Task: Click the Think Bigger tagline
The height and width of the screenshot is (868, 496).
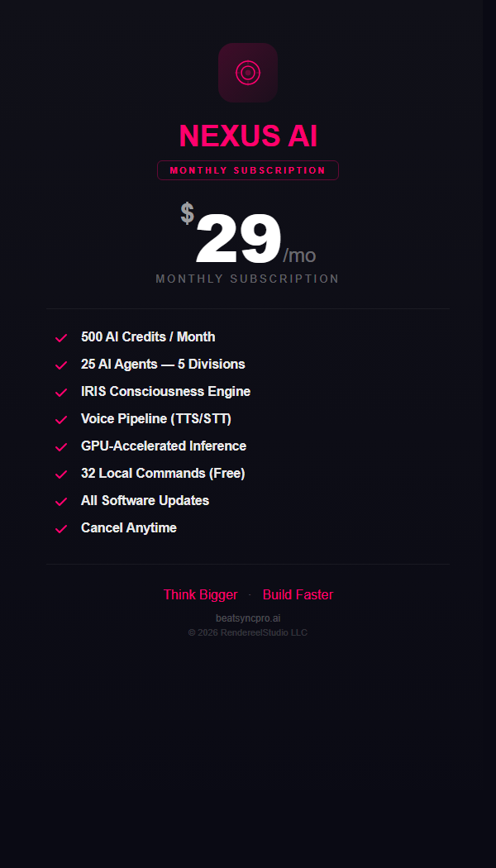Action: coord(200,595)
